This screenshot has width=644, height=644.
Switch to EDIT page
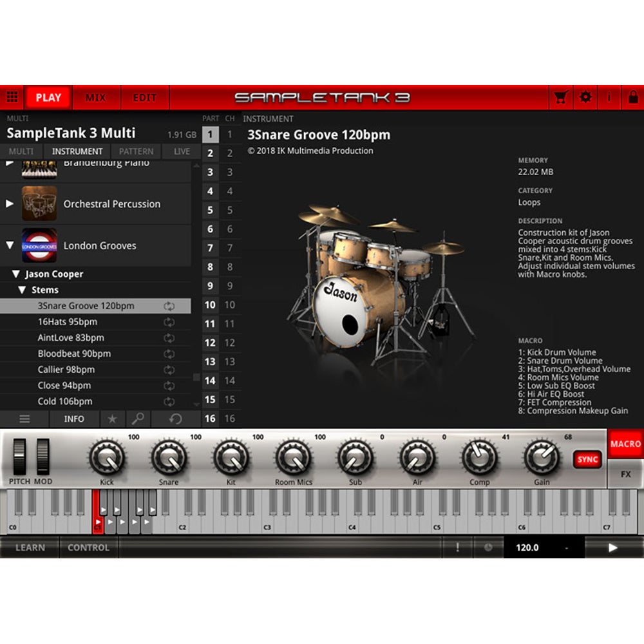click(x=144, y=97)
